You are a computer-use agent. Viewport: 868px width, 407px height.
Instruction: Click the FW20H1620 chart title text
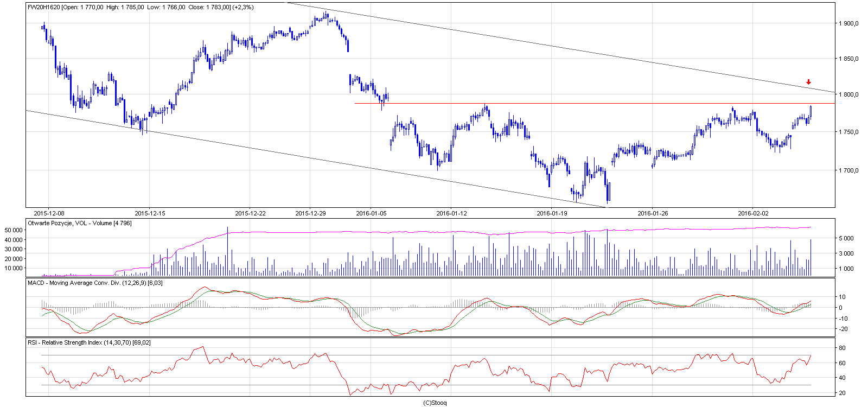click(141, 7)
